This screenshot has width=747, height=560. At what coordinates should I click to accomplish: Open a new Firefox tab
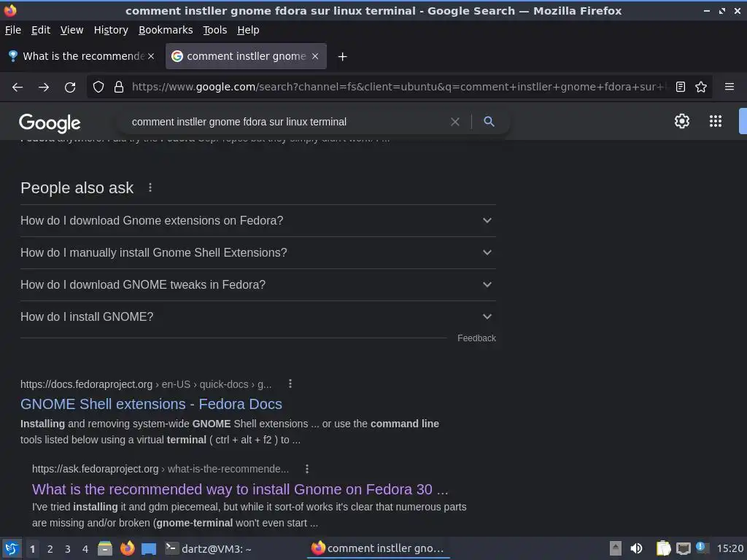click(342, 57)
